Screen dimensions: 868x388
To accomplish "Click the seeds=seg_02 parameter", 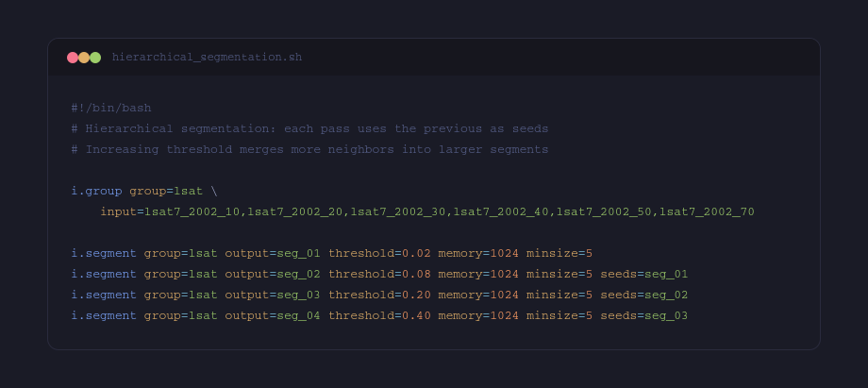I will tap(644, 295).
